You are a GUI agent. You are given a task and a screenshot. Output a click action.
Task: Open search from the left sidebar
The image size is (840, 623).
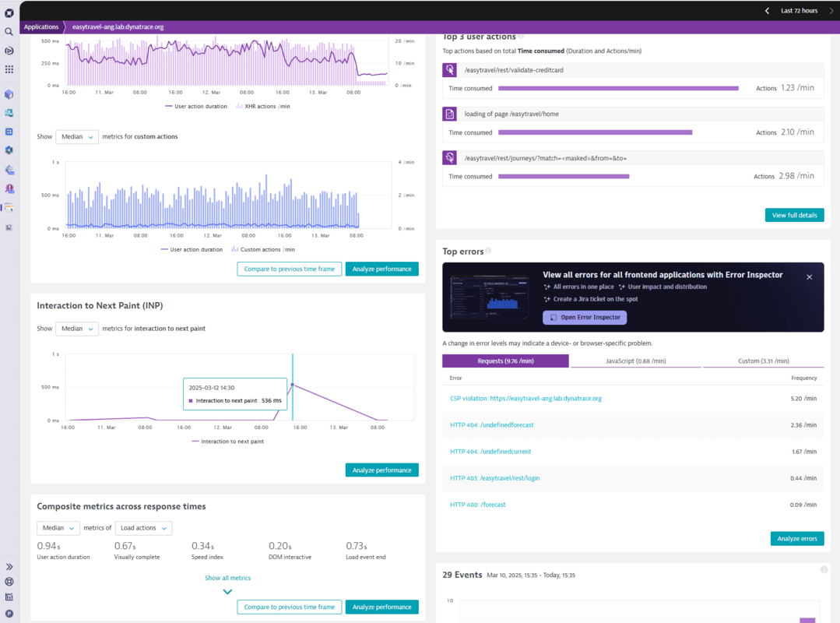[8, 32]
